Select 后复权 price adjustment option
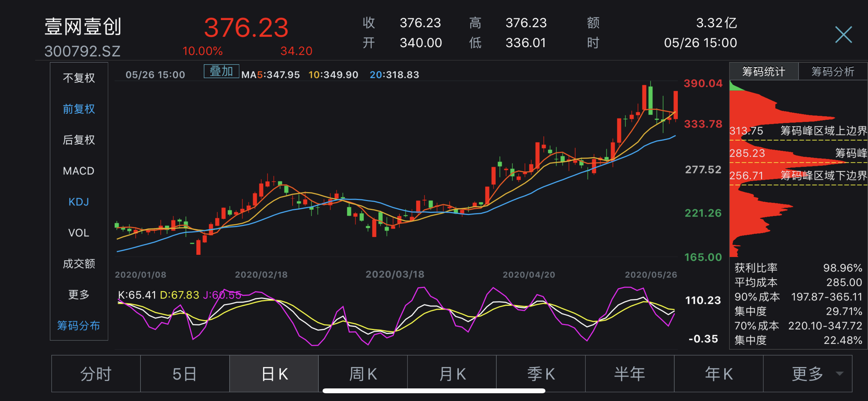The height and width of the screenshot is (401, 868). click(79, 140)
